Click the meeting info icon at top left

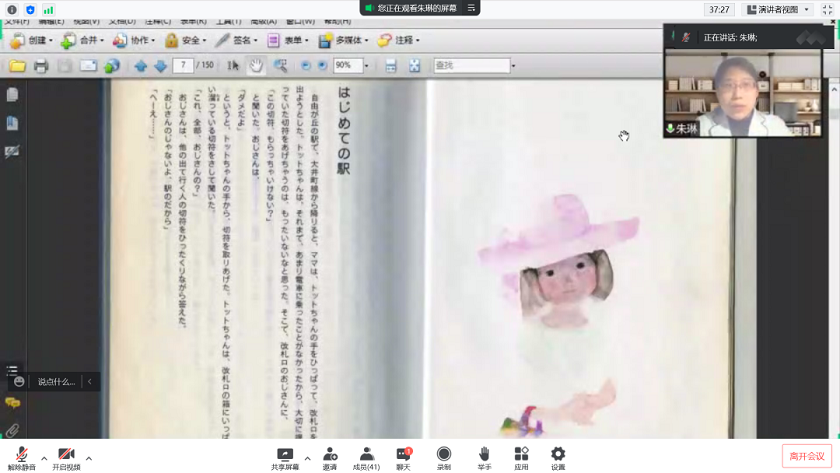[12, 10]
